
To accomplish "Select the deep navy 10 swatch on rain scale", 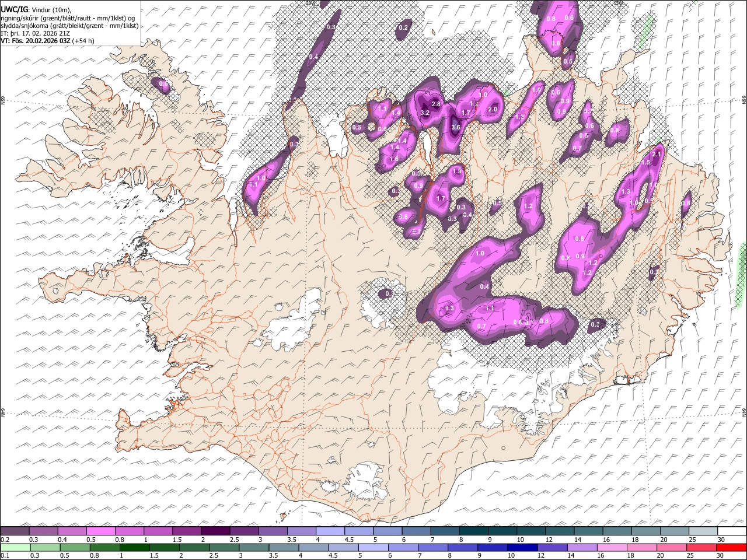I will [x=523, y=547].
